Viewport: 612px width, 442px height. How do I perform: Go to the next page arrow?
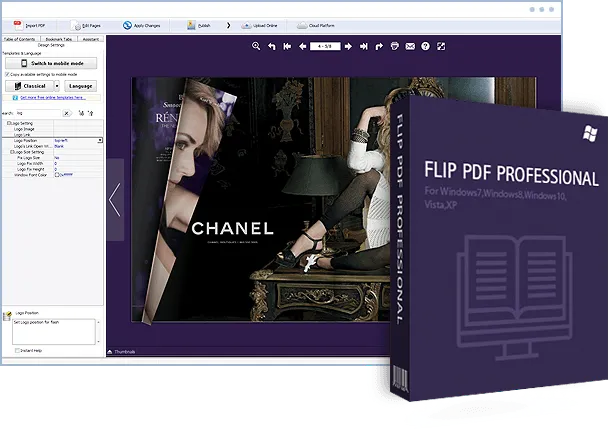[348, 46]
